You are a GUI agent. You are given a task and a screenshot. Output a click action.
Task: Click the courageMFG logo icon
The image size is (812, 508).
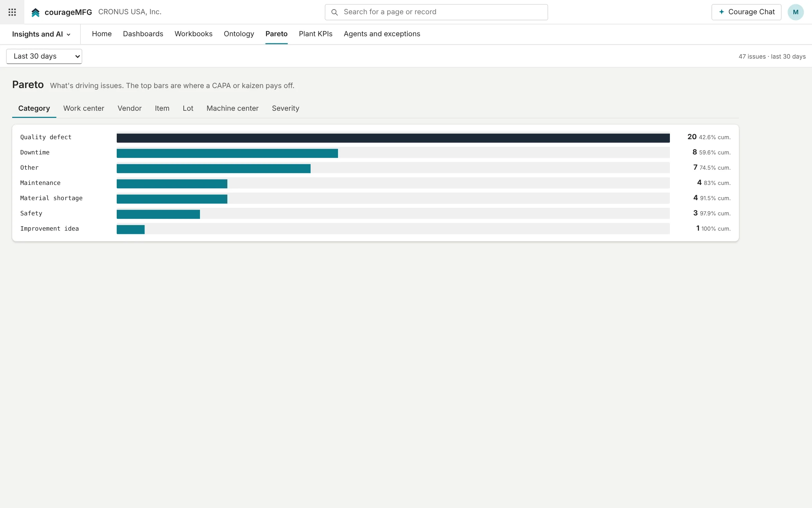pyautogui.click(x=36, y=13)
